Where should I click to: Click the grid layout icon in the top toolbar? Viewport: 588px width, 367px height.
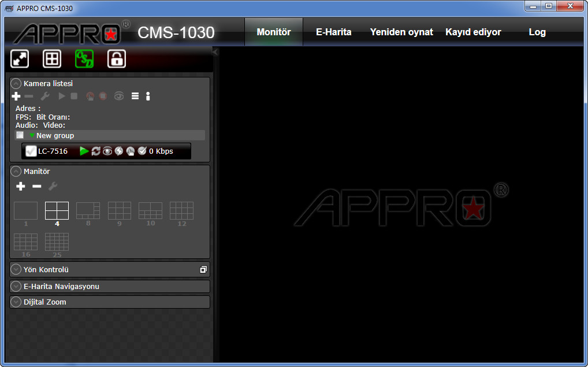pos(52,59)
